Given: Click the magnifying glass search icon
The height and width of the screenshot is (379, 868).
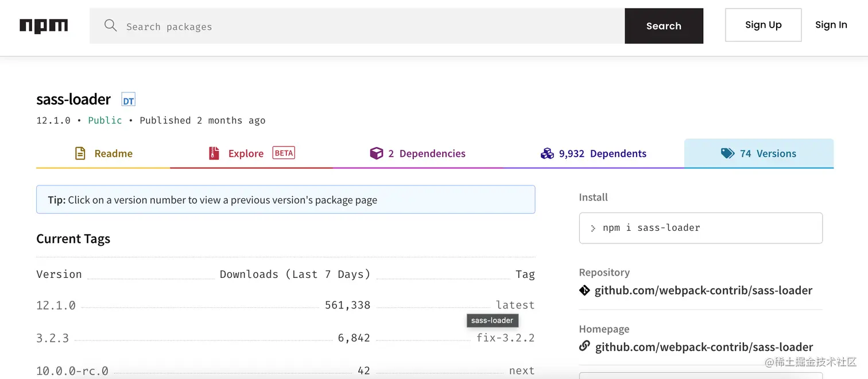Looking at the screenshot, I should click(110, 26).
